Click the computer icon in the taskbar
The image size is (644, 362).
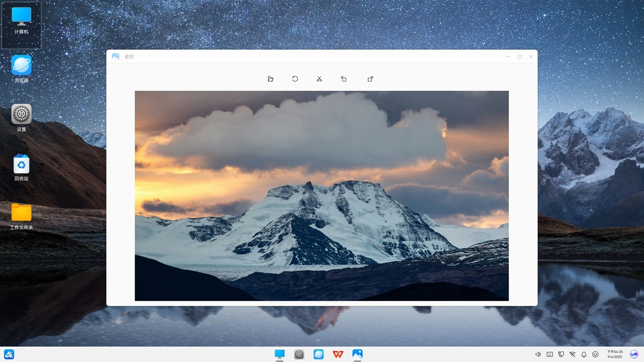pos(280,354)
